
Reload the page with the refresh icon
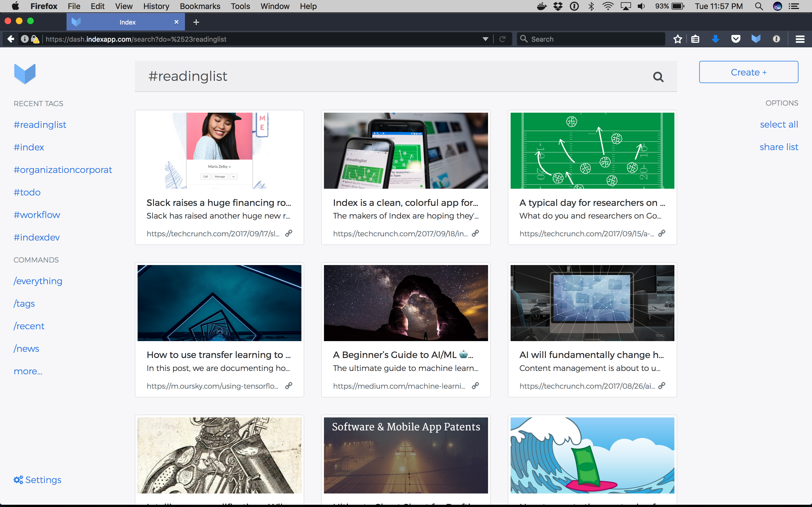click(502, 39)
